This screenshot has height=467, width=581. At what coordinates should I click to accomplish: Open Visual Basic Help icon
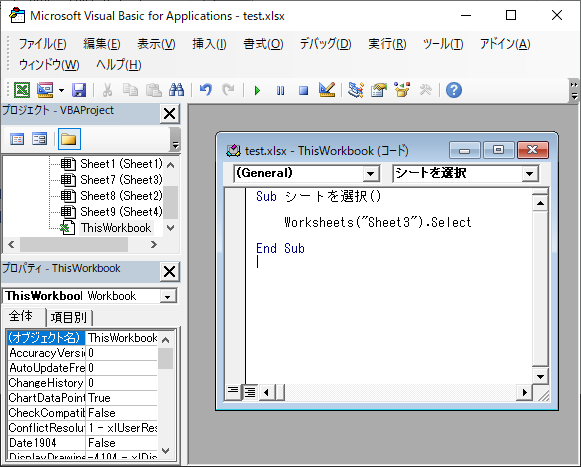(454, 90)
